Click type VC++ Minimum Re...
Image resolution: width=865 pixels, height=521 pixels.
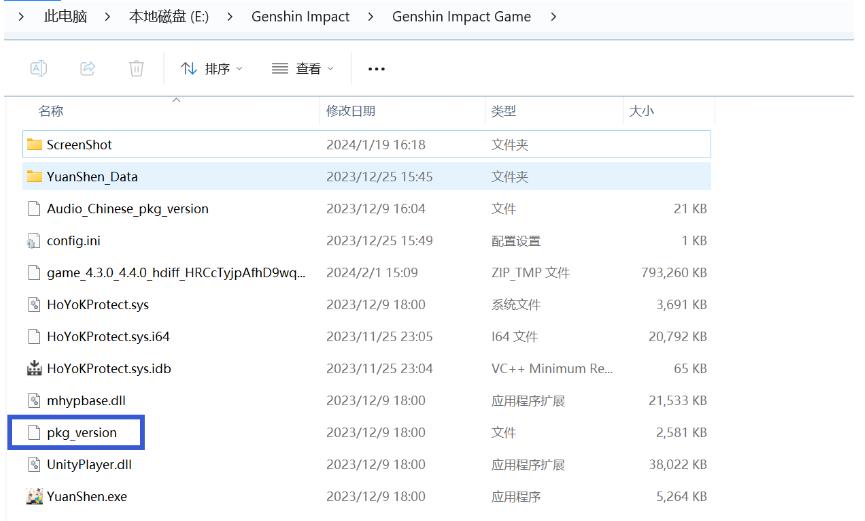click(552, 369)
